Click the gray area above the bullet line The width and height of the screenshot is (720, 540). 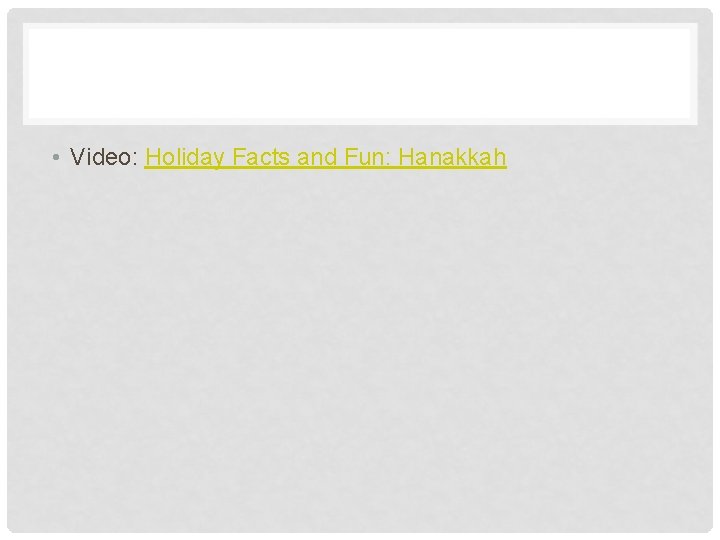pyautogui.click(x=360, y=134)
